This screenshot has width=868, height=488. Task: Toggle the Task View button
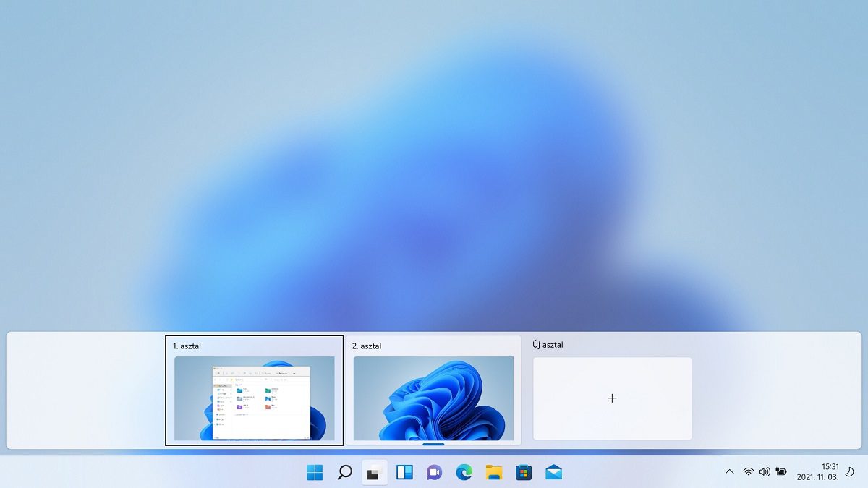374,473
